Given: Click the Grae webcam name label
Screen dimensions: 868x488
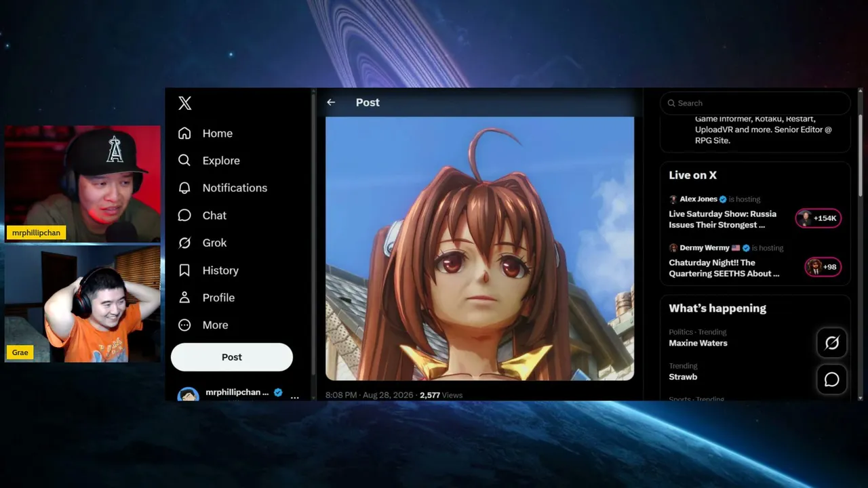Looking at the screenshot, I should pyautogui.click(x=20, y=352).
